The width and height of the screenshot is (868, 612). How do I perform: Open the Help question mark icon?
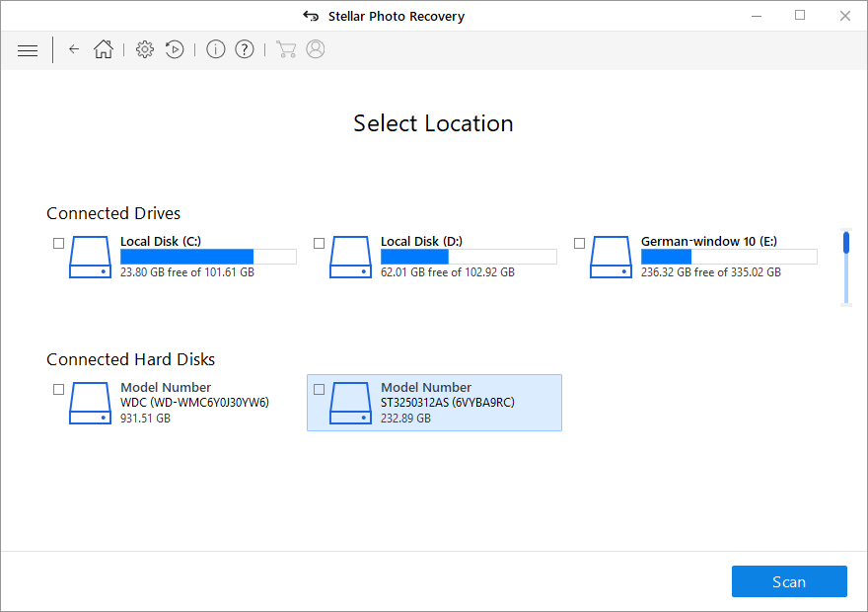pos(245,49)
